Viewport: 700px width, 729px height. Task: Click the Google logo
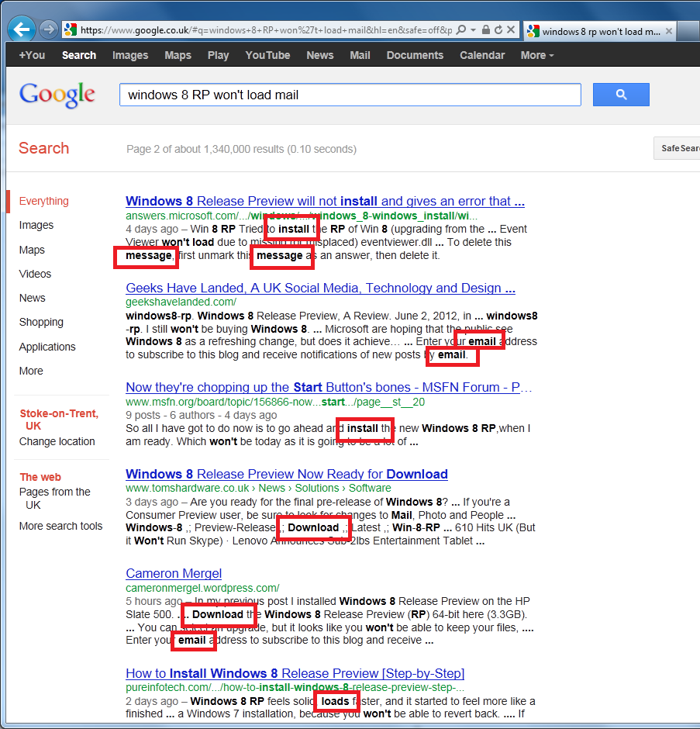pyautogui.click(x=57, y=95)
